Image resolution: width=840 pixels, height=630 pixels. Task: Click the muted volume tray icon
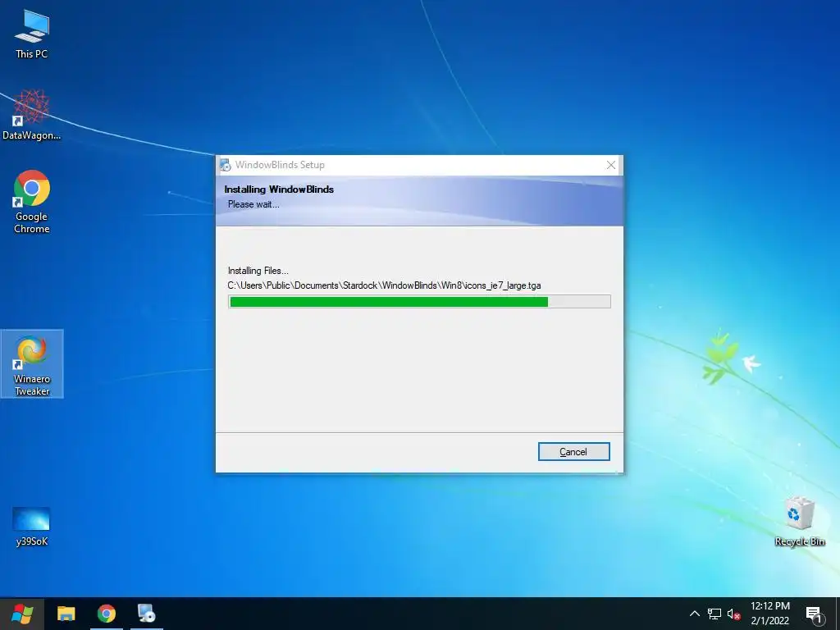click(x=733, y=614)
